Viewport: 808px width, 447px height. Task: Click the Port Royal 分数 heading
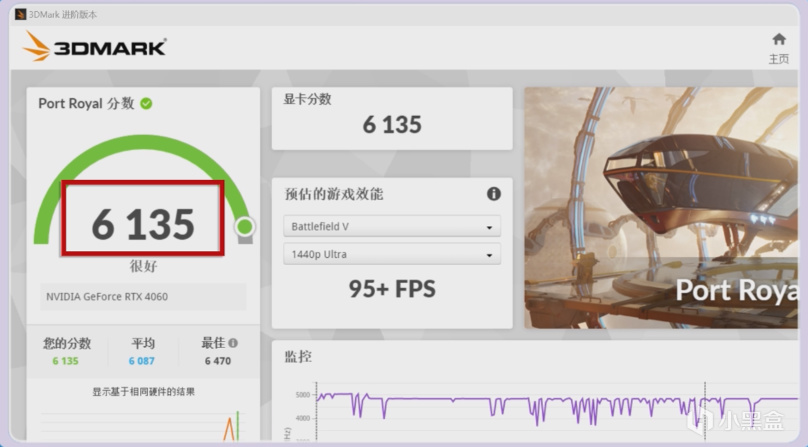pos(86,103)
